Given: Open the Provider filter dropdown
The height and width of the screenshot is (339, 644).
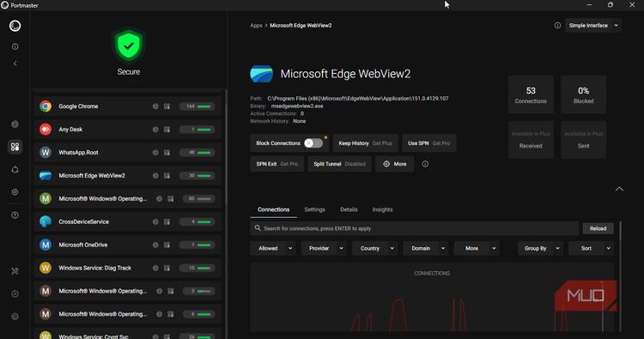Looking at the screenshot, I should coord(324,248).
